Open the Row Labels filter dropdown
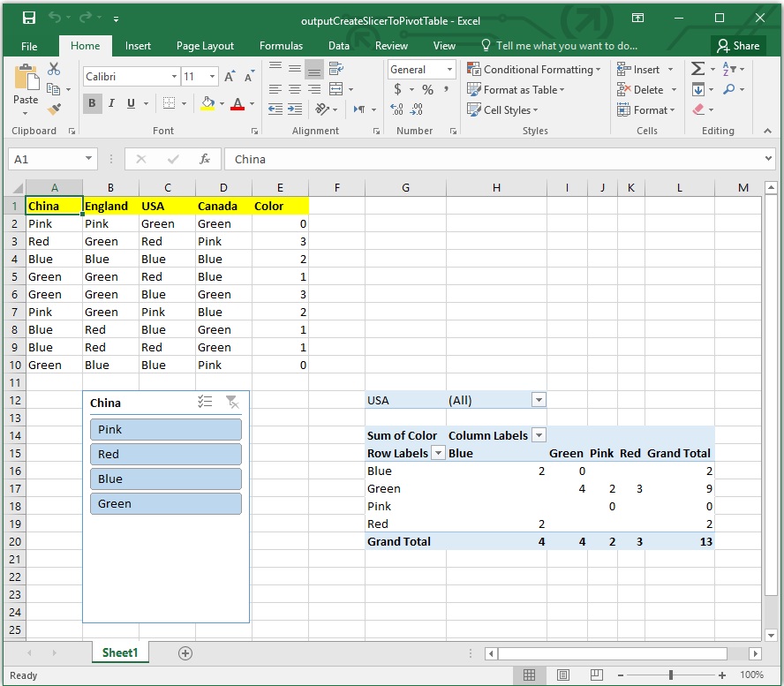Image resolution: width=784 pixels, height=686 pixels. tap(439, 453)
